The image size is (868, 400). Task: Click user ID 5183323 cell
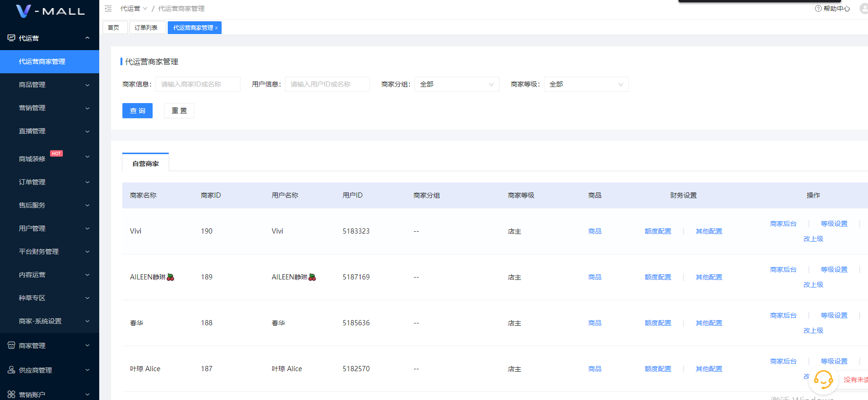[x=356, y=231]
